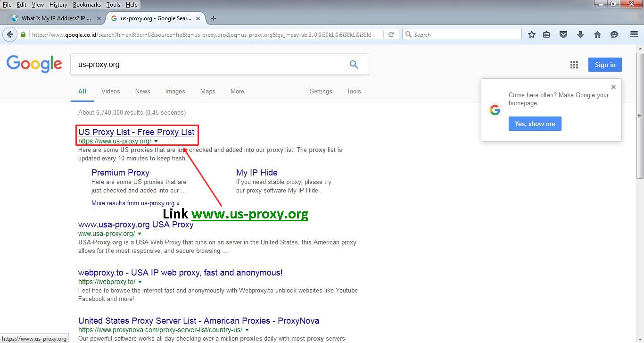Image resolution: width=644 pixels, height=343 pixels.
Task: Open the More search filters dropdown
Action: pyautogui.click(x=237, y=92)
